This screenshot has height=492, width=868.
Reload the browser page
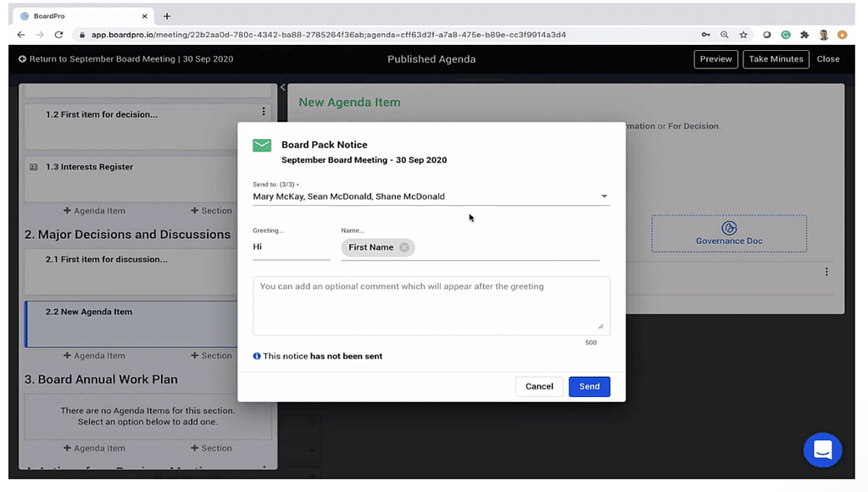tap(58, 35)
